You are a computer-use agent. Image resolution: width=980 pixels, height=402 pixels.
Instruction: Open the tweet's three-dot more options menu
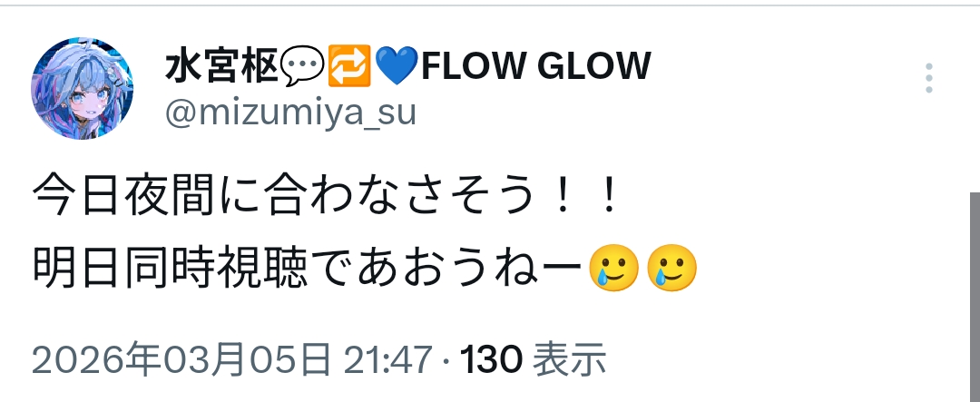point(929,78)
